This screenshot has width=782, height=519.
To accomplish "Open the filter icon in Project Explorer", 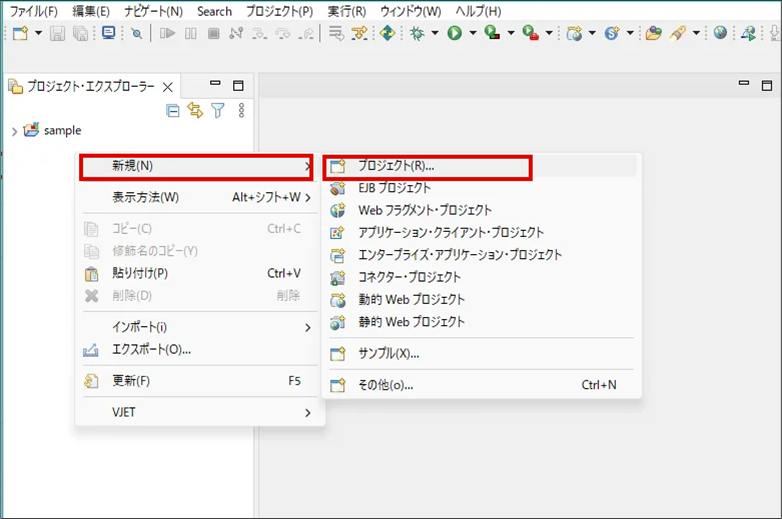I will [x=217, y=111].
